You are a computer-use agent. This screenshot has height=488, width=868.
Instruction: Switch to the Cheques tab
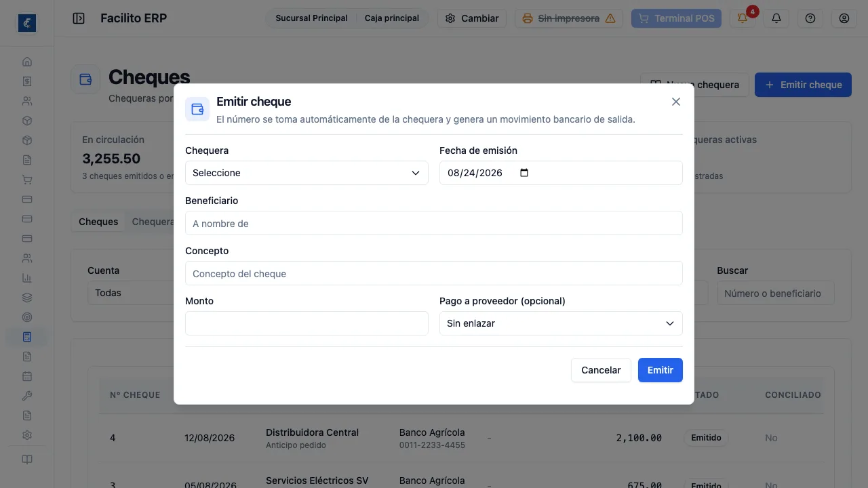pyautogui.click(x=98, y=222)
